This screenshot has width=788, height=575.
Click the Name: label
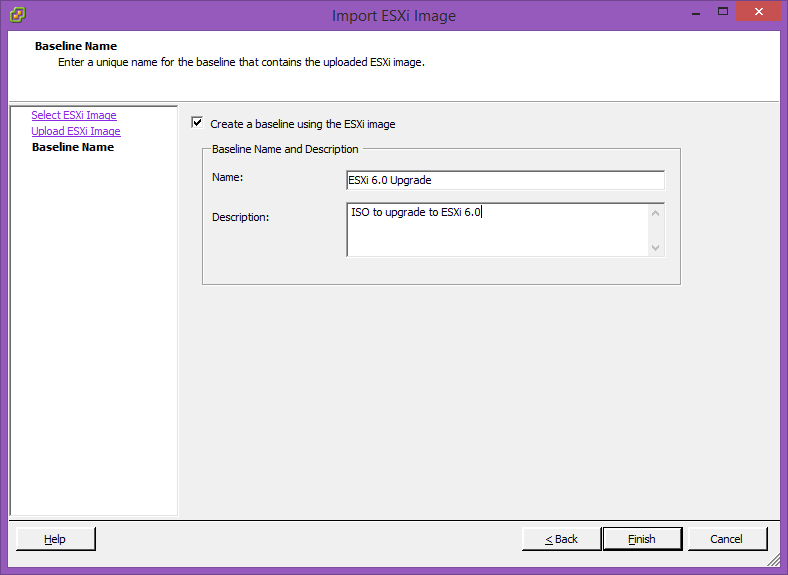pos(228,177)
